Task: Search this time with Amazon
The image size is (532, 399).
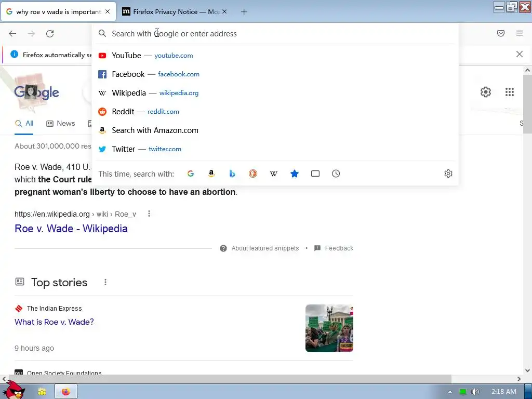Action: click(211, 174)
